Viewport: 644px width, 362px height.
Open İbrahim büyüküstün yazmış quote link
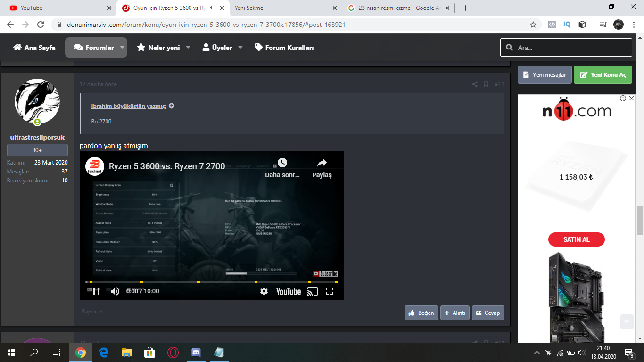point(129,106)
